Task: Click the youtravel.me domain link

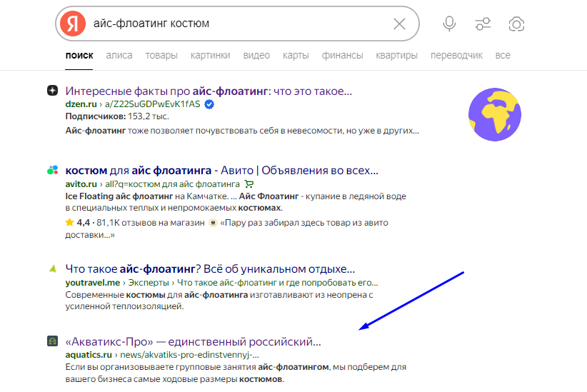Action: point(92,283)
